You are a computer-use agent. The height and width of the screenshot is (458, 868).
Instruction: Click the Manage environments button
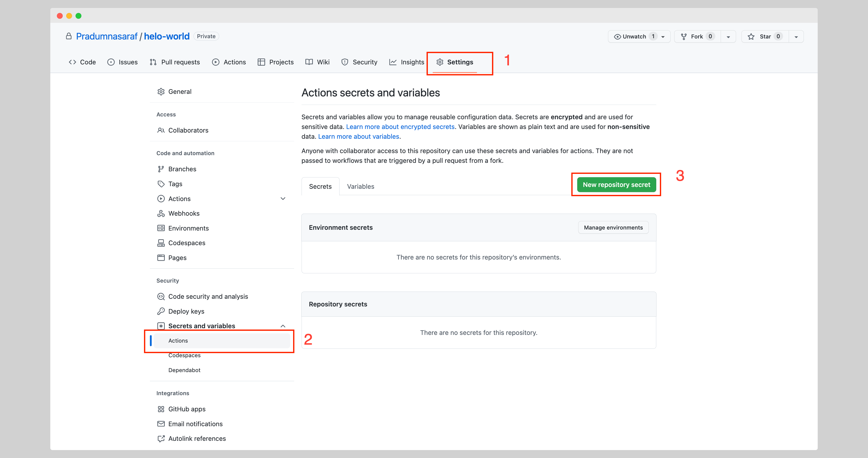tap(613, 228)
